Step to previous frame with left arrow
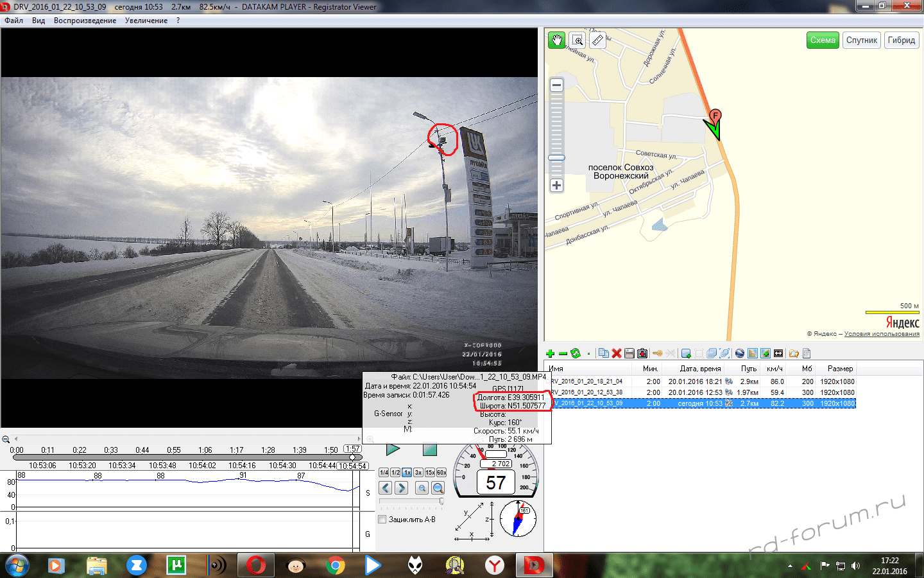 pyautogui.click(x=386, y=488)
